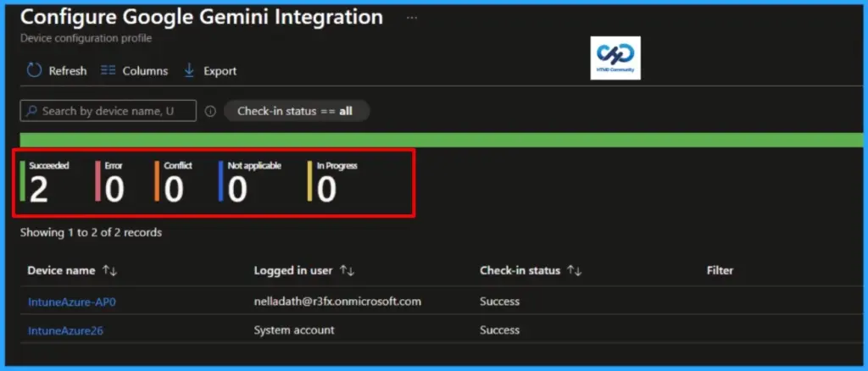Click the Logged in user column header
Viewport: 868px width, 371px height.
292,271
